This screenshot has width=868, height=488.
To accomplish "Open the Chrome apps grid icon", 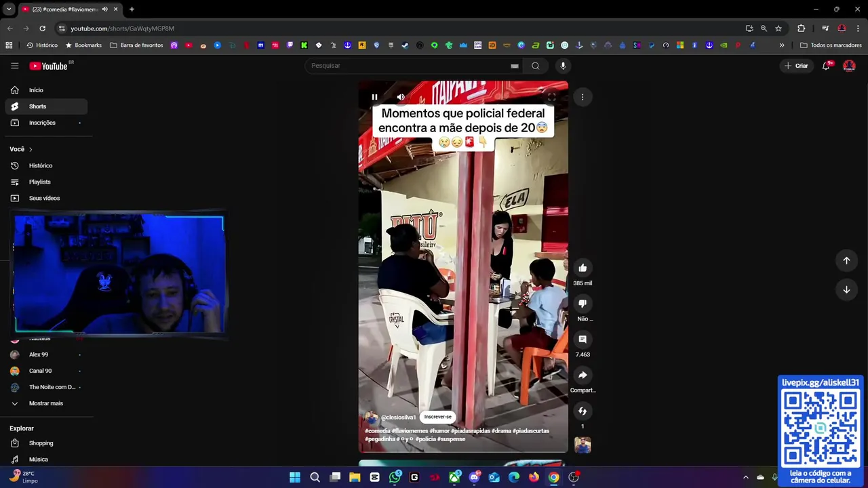I will coord(9,45).
